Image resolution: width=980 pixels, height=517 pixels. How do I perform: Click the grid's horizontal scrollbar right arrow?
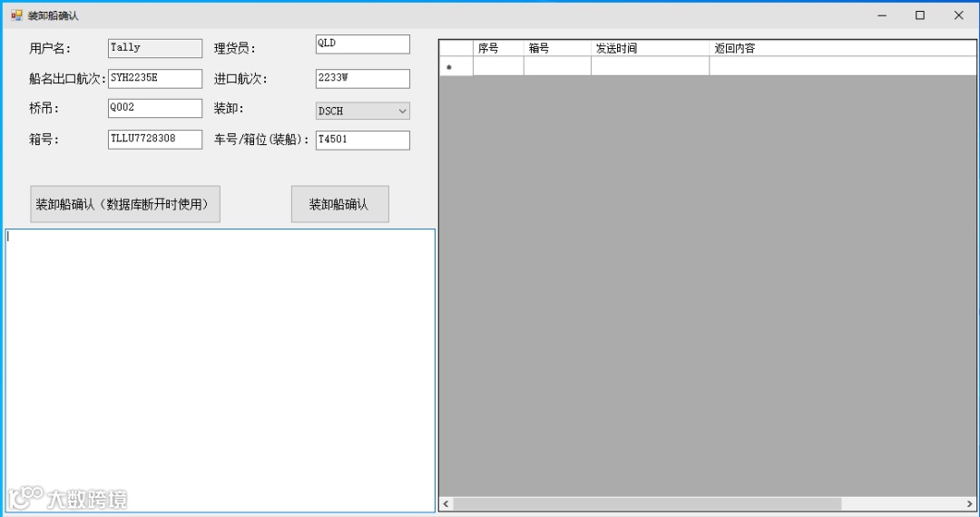pos(970,503)
